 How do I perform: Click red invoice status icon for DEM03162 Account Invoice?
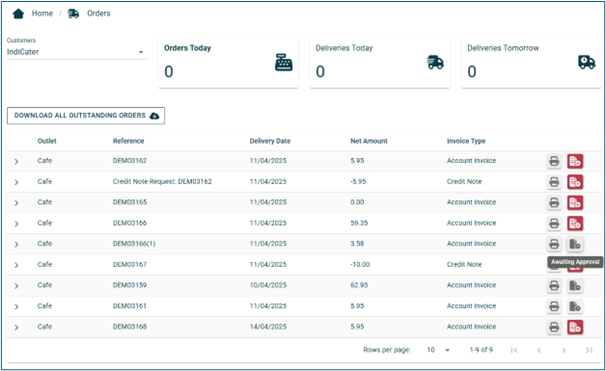[575, 161]
